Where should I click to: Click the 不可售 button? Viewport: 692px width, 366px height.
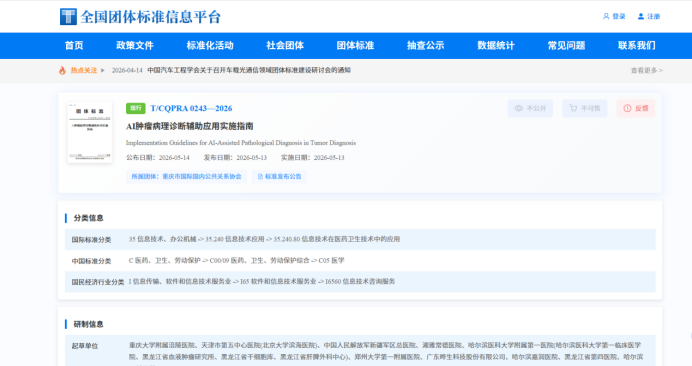[x=584, y=108]
